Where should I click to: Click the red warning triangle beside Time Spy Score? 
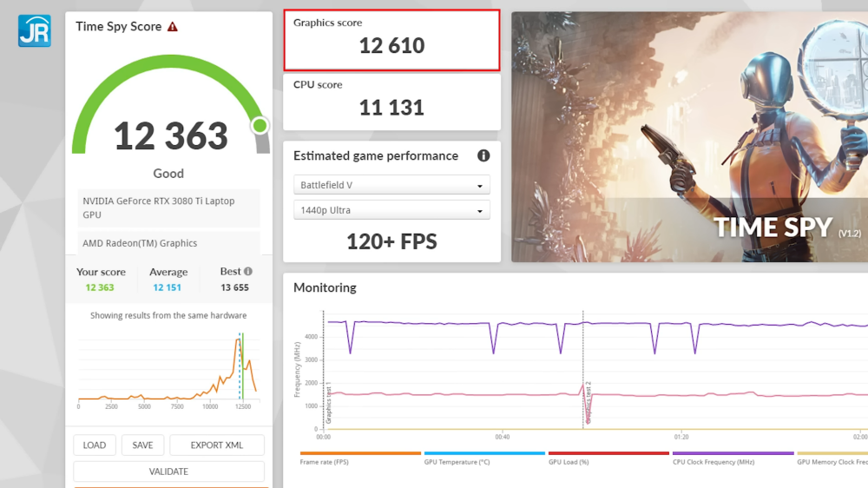[x=173, y=27]
